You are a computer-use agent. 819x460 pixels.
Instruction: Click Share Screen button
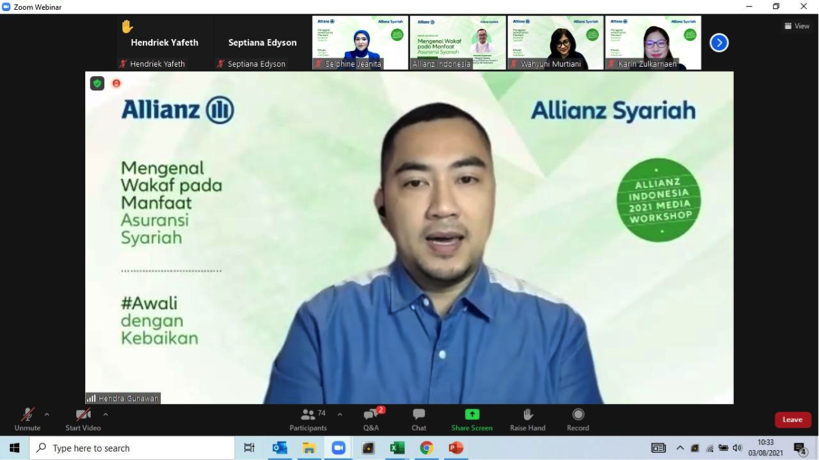coord(472,420)
